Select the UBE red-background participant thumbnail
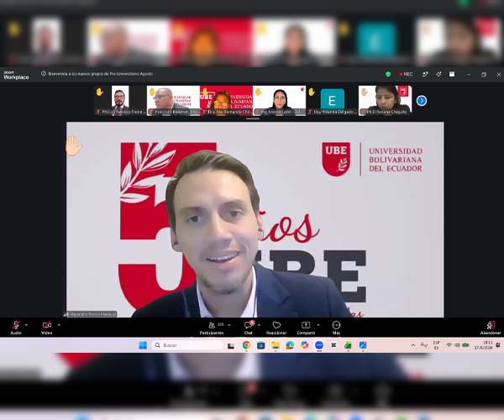 click(x=226, y=100)
